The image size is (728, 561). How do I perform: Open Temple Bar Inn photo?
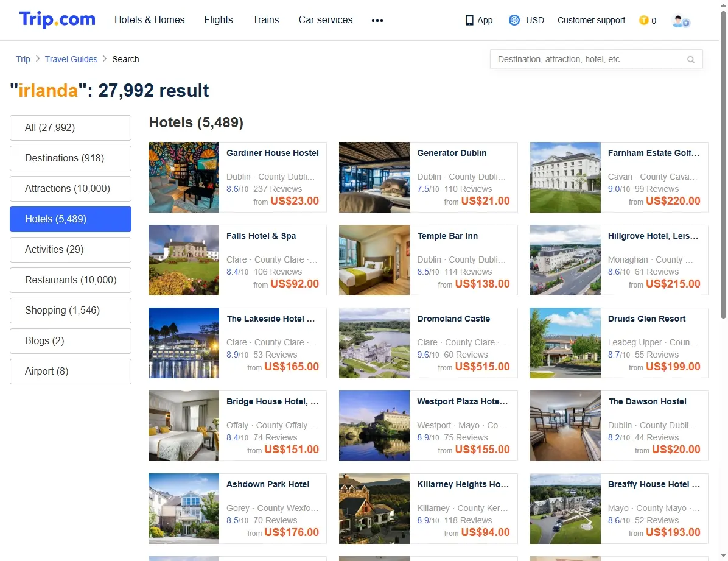click(374, 260)
